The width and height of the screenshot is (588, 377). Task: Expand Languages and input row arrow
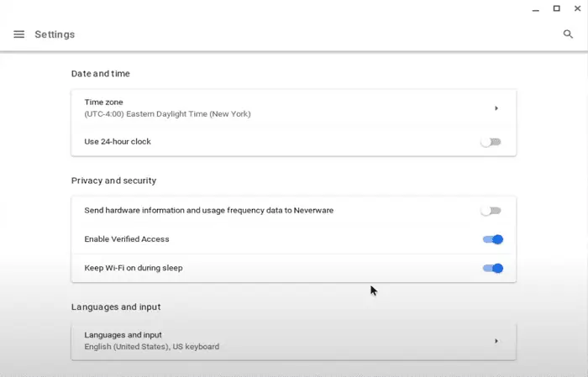coord(496,341)
